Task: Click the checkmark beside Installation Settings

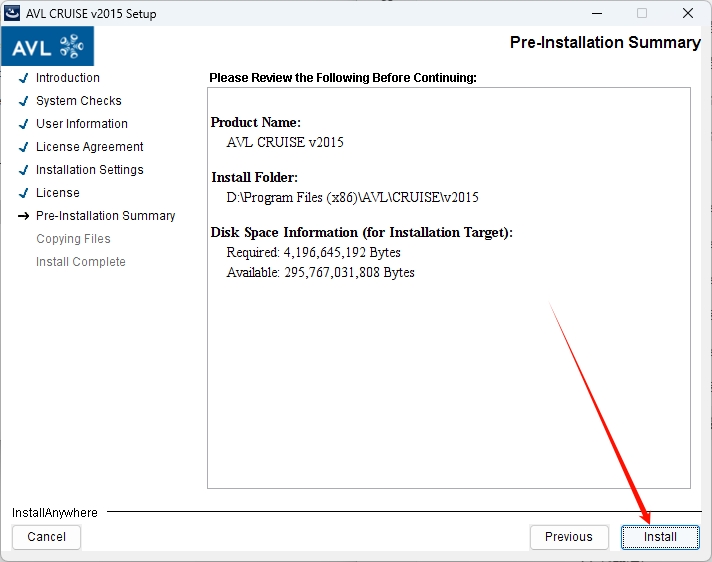Action: pyautogui.click(x=23, y=170)
